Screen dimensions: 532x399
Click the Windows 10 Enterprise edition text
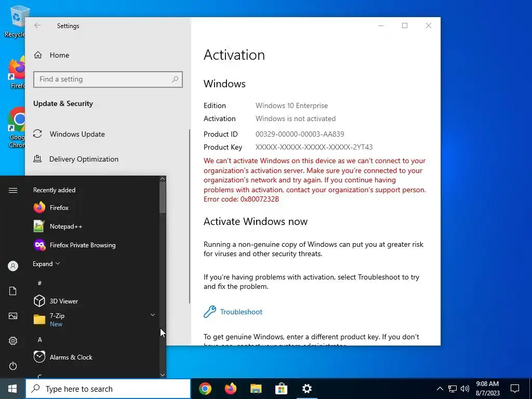(292, 105)
